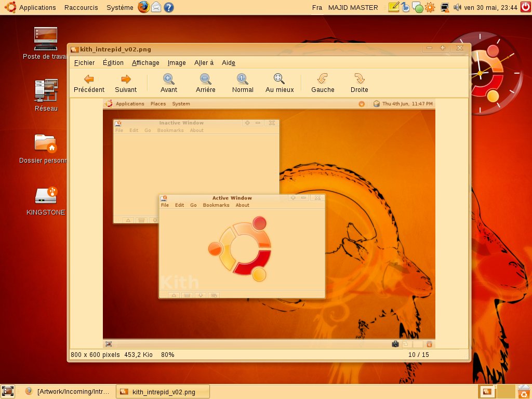Open the Raccourcis panel menu
The width and height of the screenshot is (532, 399).
(x=81, y=7)
